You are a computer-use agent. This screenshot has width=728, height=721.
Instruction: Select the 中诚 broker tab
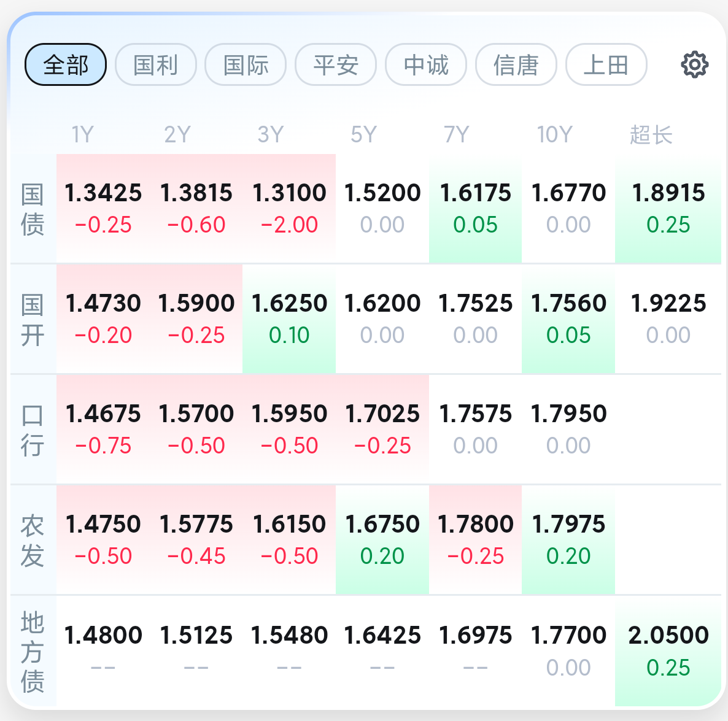[x=426, y=64]
